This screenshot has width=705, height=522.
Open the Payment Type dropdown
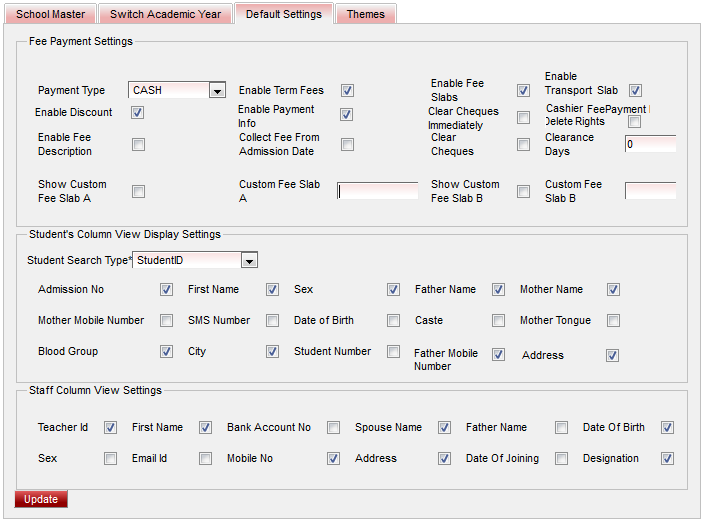point(217,91)
